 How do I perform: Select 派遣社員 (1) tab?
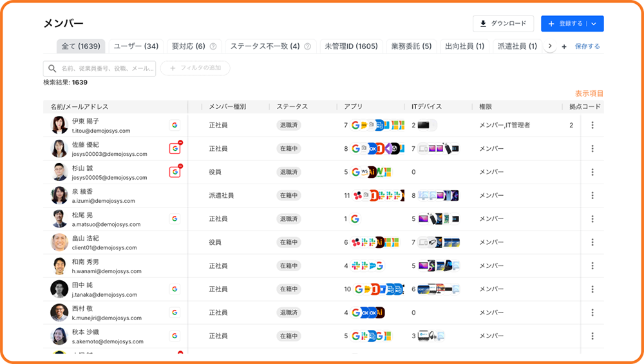(x=517, y=46)
